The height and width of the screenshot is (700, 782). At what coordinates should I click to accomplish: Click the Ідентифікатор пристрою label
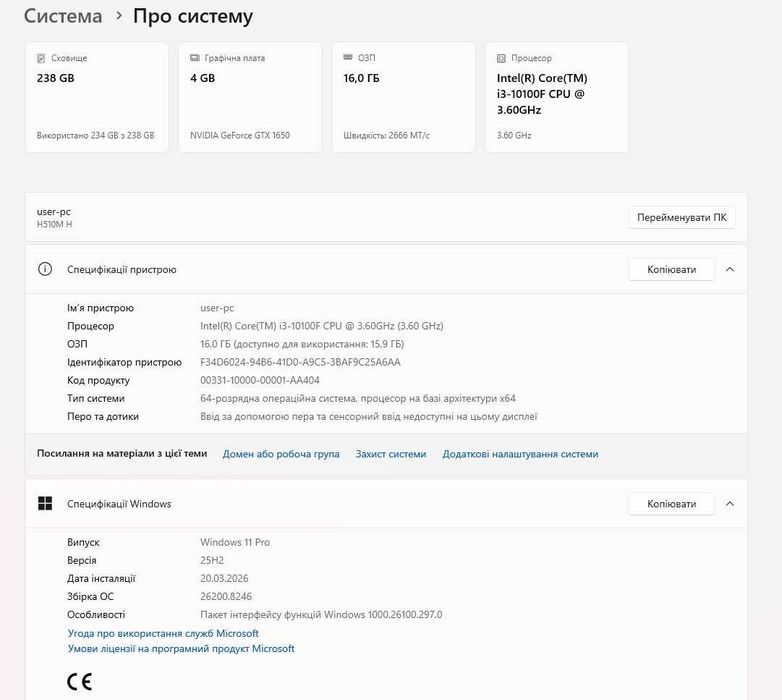(x=124, y=362)
